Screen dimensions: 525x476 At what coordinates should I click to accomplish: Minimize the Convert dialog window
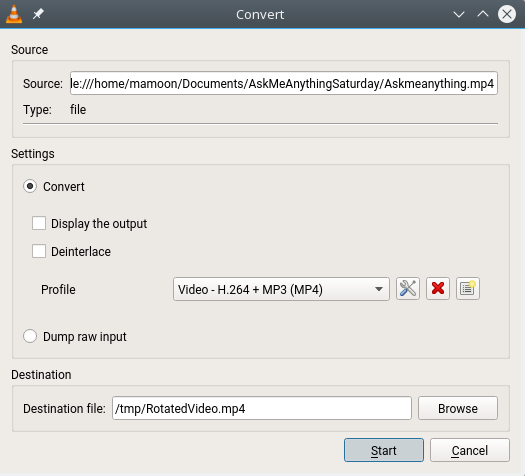[459, 14]
